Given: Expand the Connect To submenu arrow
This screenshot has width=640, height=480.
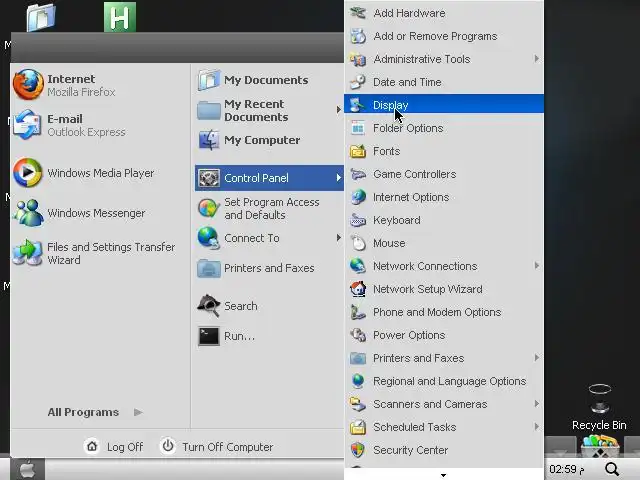Looking at the screenshot, I should (x=338, y=238).
